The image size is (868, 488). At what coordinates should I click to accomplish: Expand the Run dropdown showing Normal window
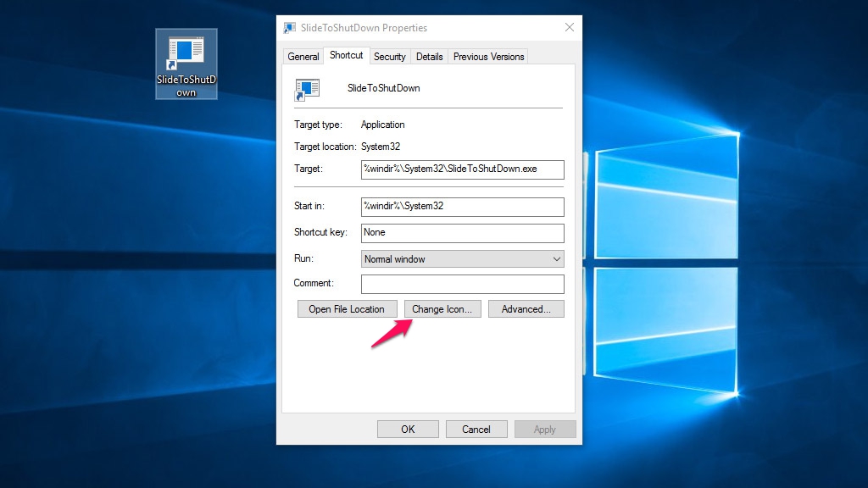tap(462, 258)
